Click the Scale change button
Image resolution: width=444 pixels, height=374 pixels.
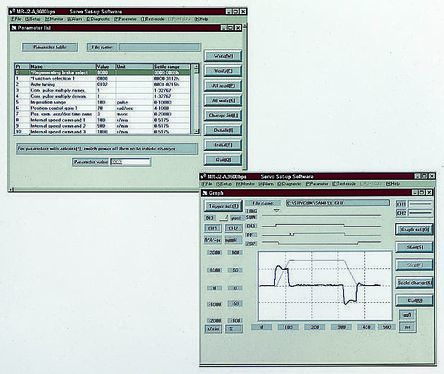(414, 282)
